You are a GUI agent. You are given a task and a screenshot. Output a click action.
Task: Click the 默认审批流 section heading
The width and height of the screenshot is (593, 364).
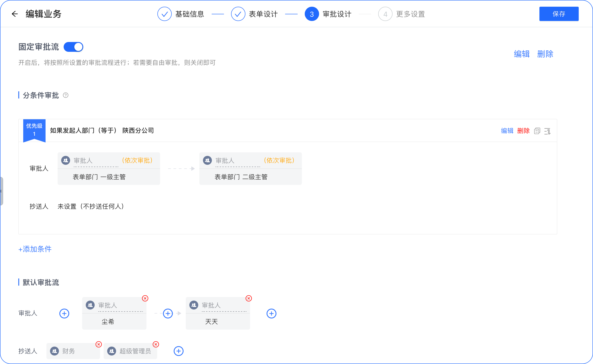click(x=41, y=282)
